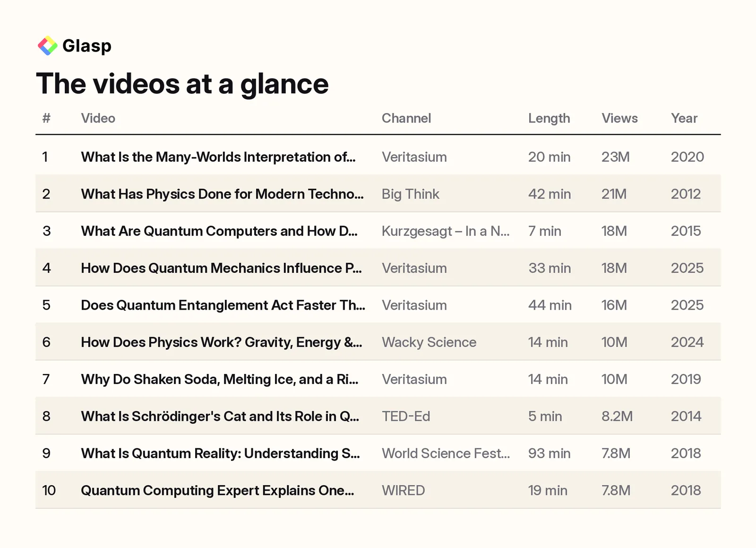Screen dimensions: 756x548
Task: Click the '19 min' length value
Action: click(x=548, y=490)
